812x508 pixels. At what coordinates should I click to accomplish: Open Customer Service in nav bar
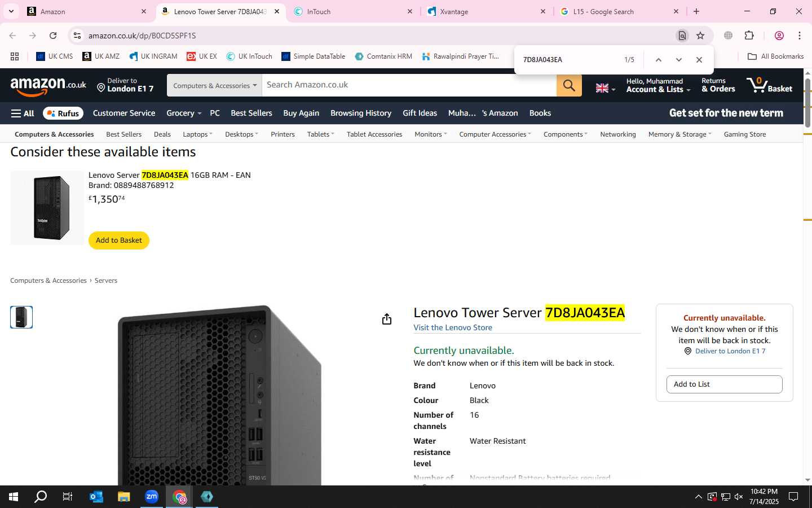point(124,113)
